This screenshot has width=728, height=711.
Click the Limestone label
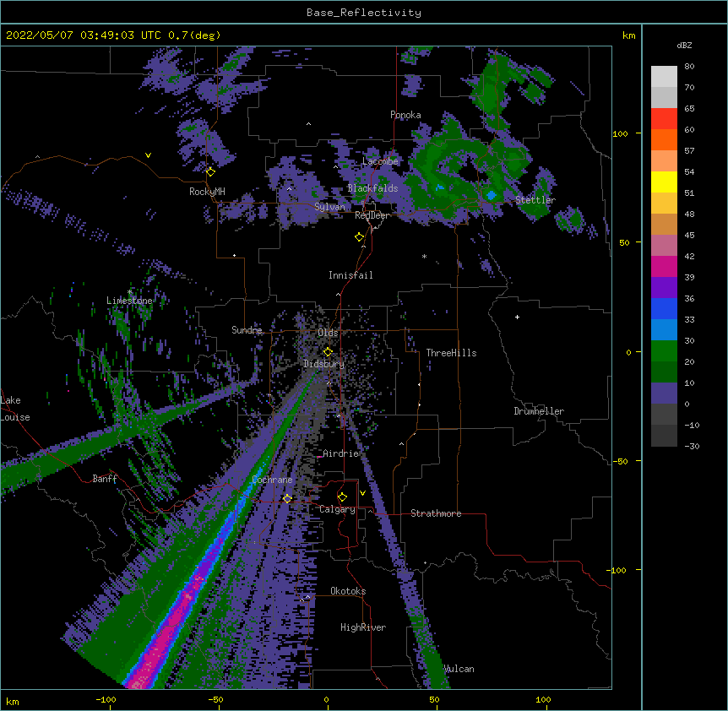click(x=129, y=301)
